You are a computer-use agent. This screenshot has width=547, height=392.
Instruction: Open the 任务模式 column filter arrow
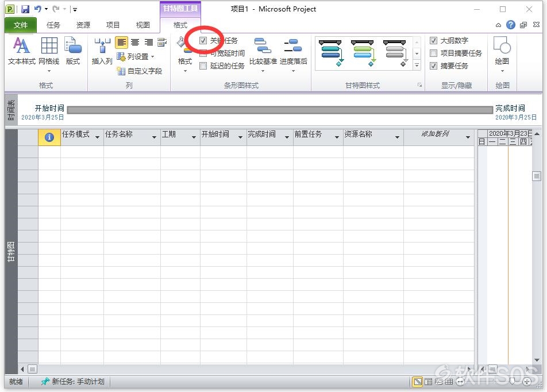[x=97, y=137]
